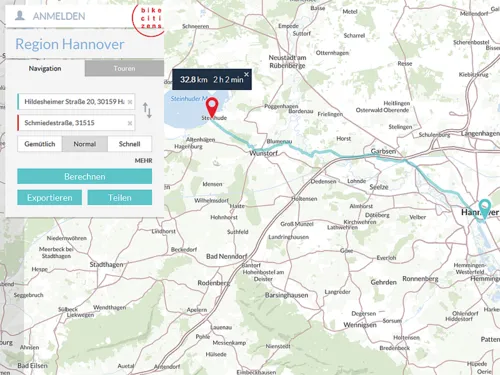Clear the Hildesheimer Straße start address

130,102
